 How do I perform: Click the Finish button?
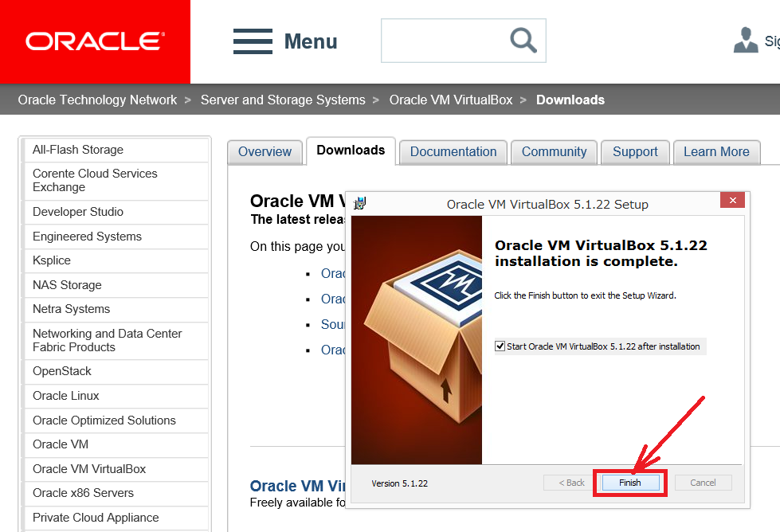coord(630,483)
